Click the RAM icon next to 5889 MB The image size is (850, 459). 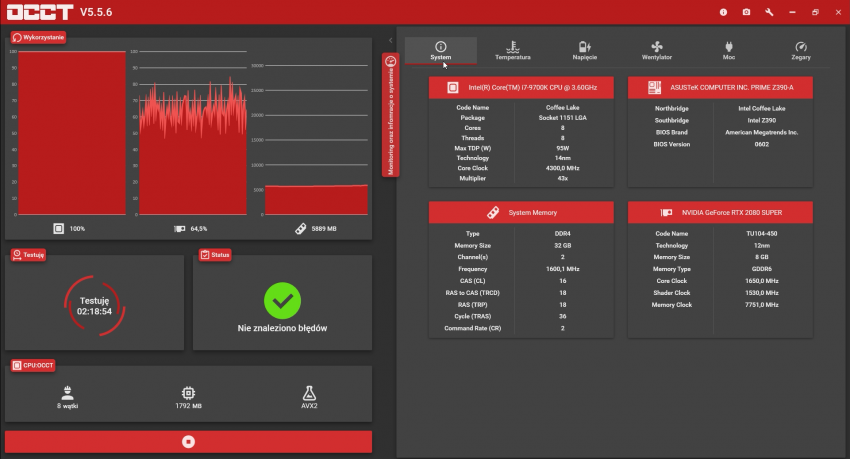300,229
